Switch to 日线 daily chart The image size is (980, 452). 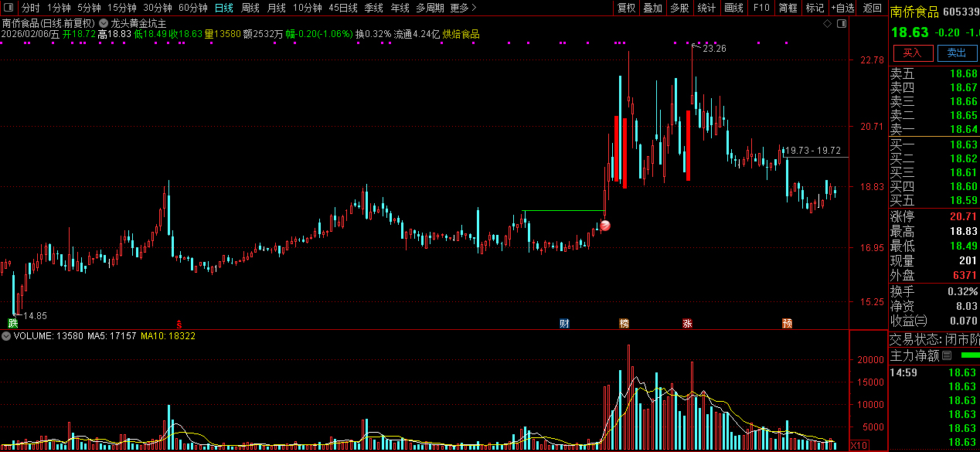pos(223,8)
